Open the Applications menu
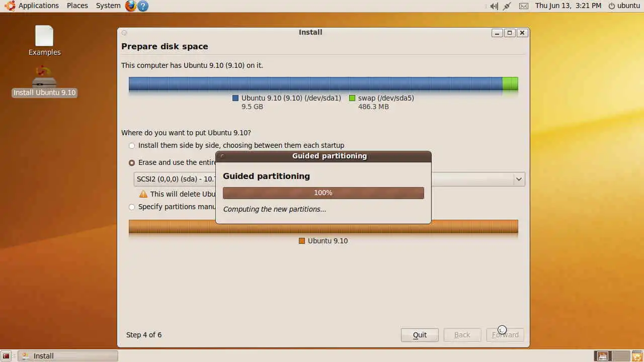 [x=39, y=6]
